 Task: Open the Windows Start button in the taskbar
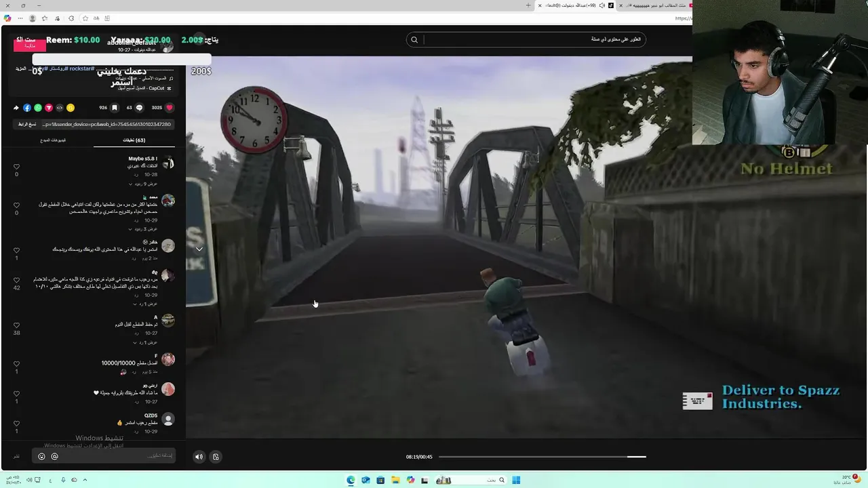516,480
